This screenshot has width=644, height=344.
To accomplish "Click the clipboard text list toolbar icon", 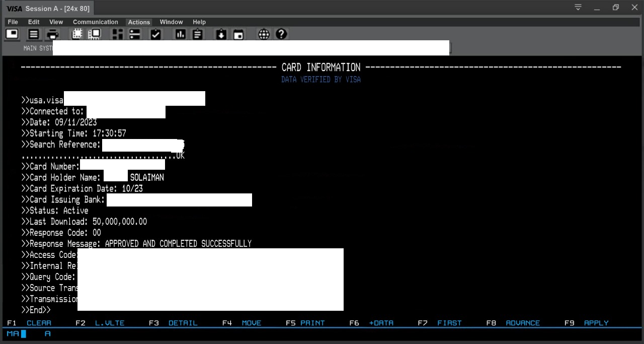I will coord(197,34).
